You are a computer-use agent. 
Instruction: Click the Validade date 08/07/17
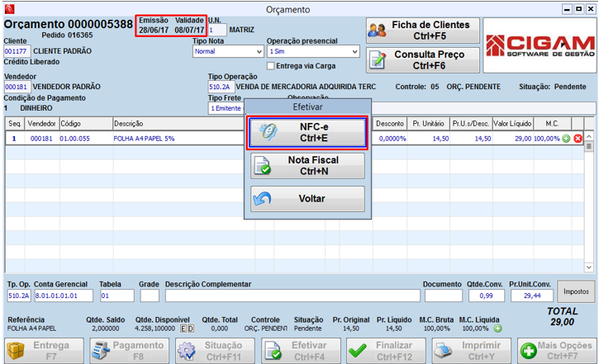coord(189,31)
